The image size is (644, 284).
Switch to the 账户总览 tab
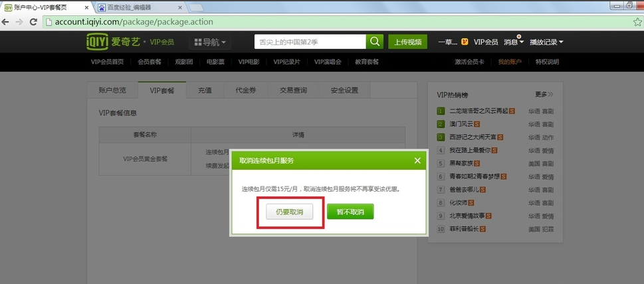pyautogui.click(x=112, y=90)
